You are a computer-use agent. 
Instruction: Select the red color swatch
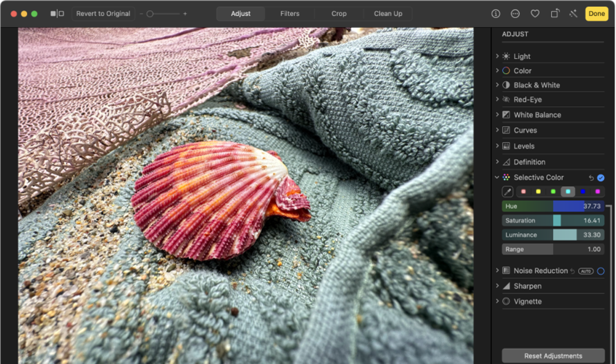(x=524, y=192)
